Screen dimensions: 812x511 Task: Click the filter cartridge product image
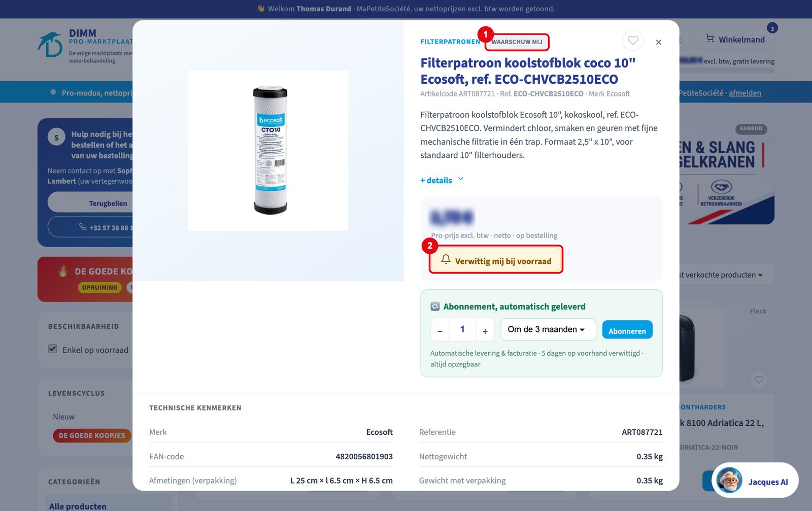pos(268,150)
